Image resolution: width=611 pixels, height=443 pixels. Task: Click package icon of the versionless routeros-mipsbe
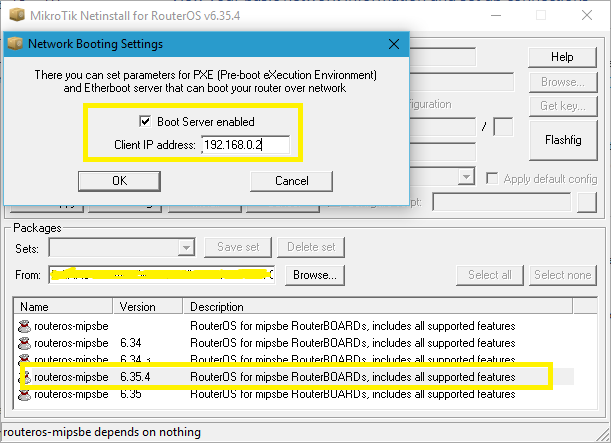click(24, 326)
